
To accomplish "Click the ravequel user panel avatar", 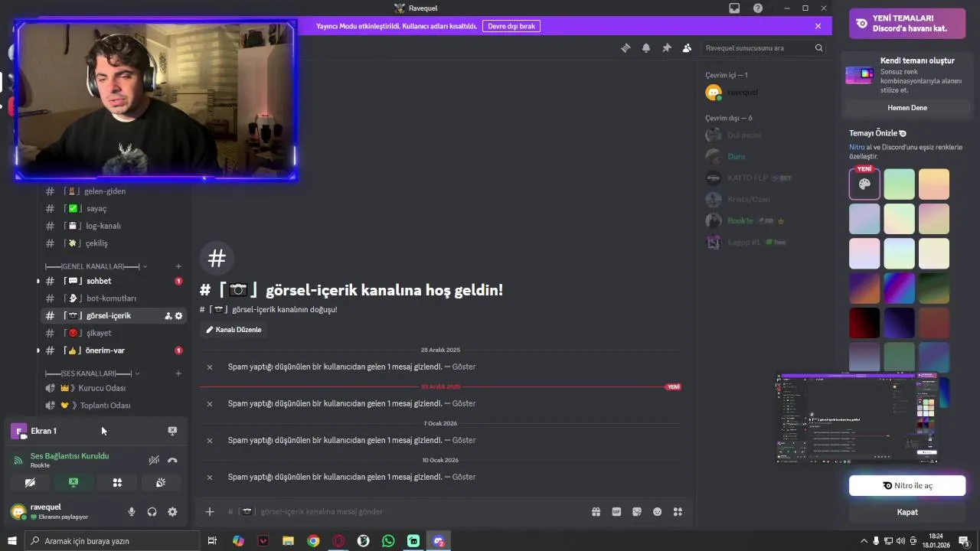I will [x=18, y=512].
